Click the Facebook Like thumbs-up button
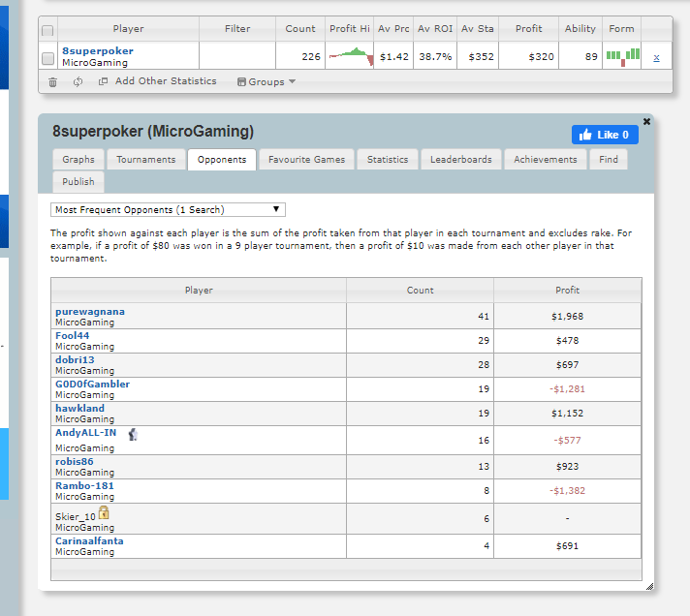Viewport: 690px width, 616px height. coord(605,135)
